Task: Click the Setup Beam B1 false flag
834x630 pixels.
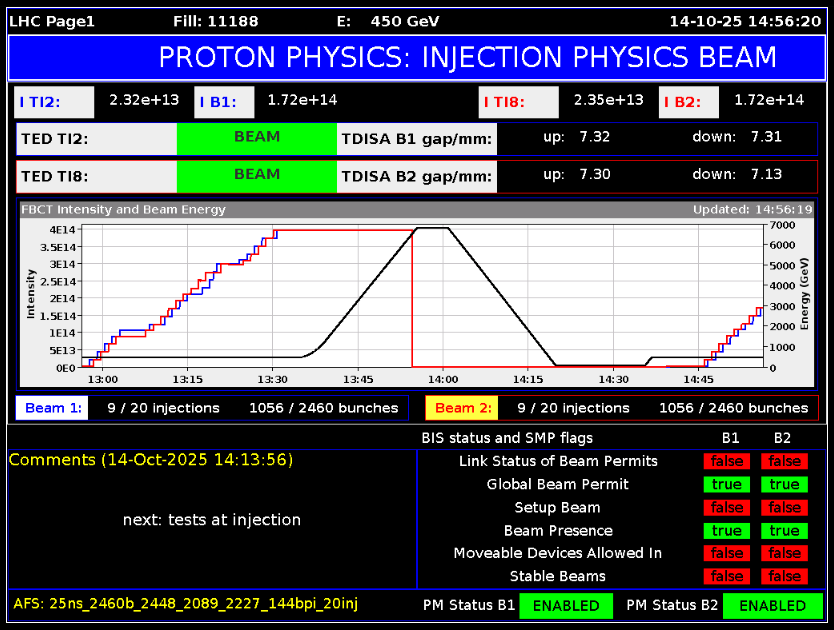Action: coord(727,507)
